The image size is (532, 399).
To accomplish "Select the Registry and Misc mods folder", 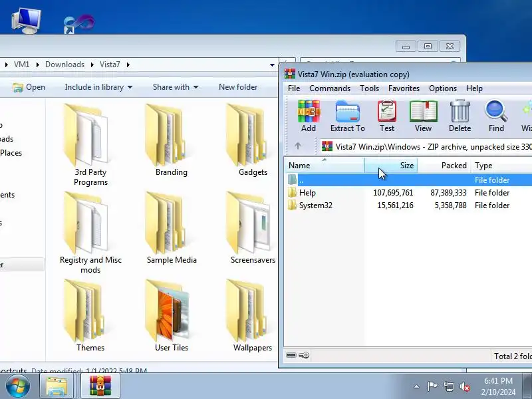I will point(90,233).
